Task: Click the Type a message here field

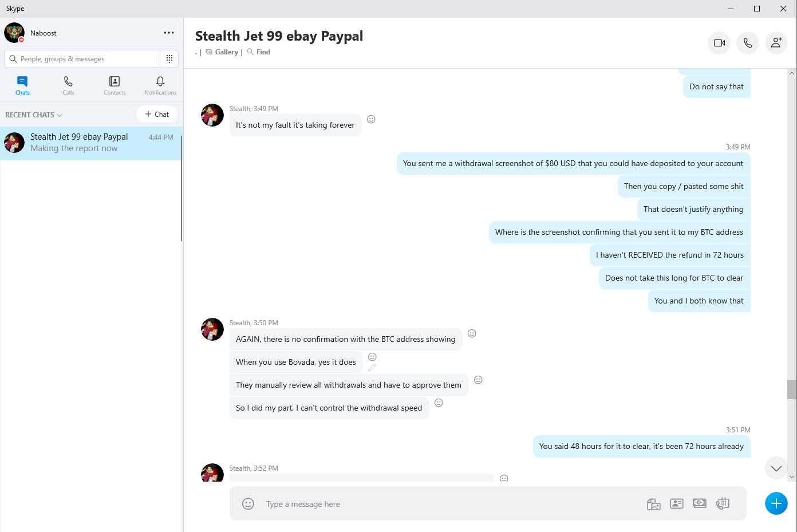Action: 452,504
